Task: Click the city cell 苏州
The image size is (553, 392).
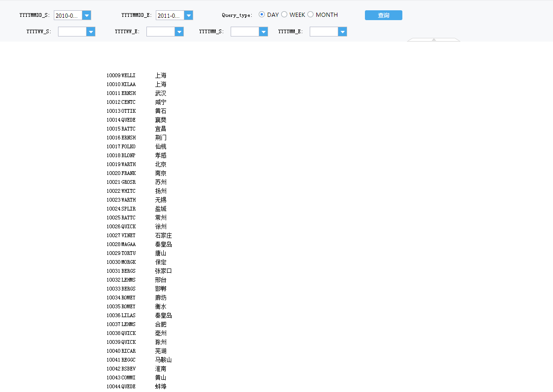Action: click(x=161, y=182)
